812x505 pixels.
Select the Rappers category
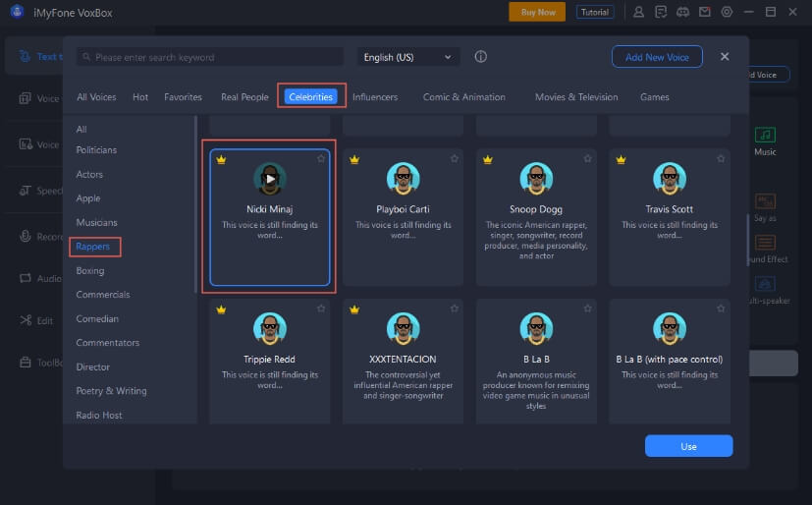[92, 247]
